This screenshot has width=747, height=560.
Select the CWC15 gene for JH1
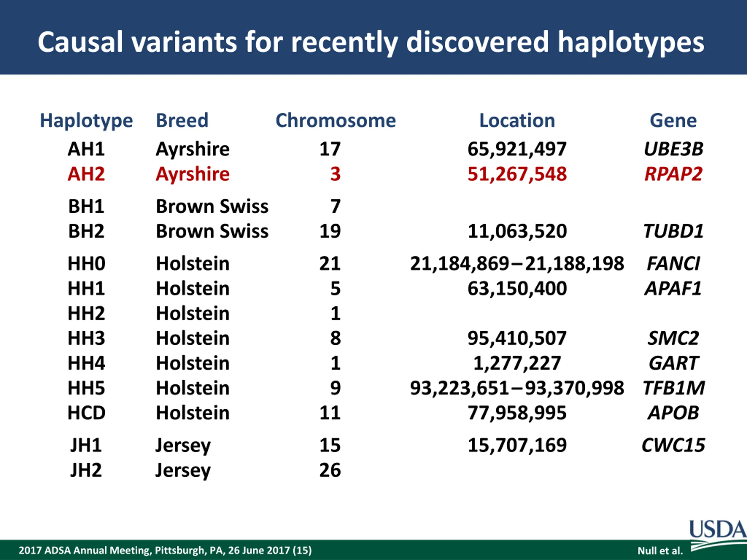(x=673, y=445)
